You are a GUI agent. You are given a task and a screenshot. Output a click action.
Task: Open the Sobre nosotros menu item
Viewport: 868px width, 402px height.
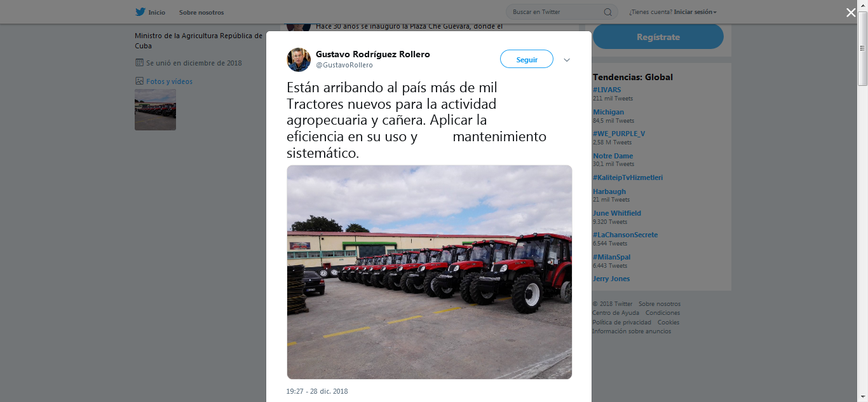(201, 12)
